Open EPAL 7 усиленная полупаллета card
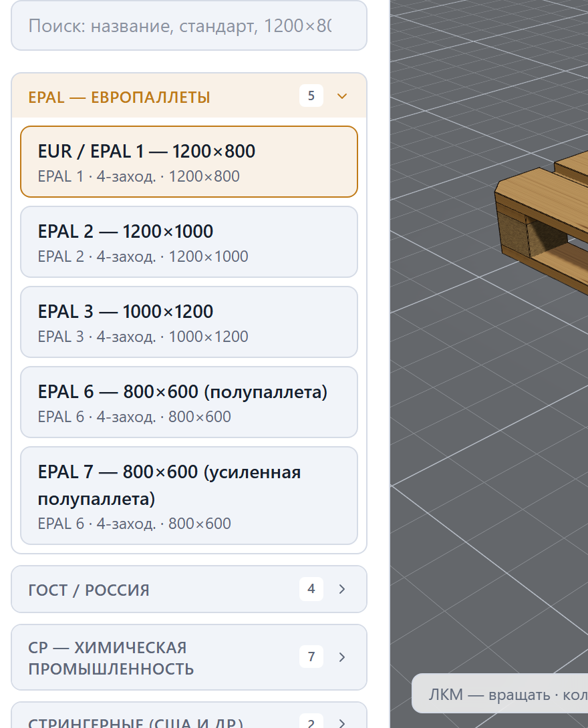Image resolution: width=588 pixels, height=728 pixels. [x=188, y=496]
